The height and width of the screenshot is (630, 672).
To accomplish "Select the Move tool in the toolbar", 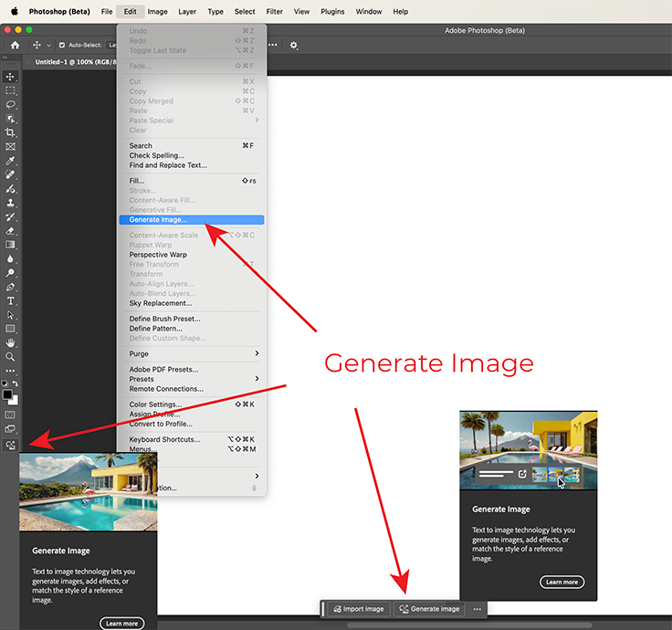I will point(11,77).
